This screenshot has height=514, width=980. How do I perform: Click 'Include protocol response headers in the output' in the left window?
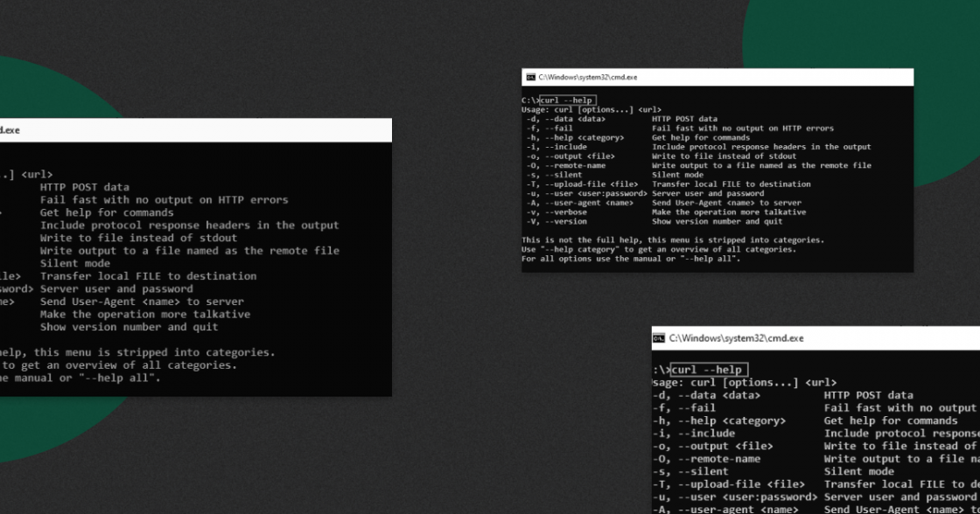(189, 226)
